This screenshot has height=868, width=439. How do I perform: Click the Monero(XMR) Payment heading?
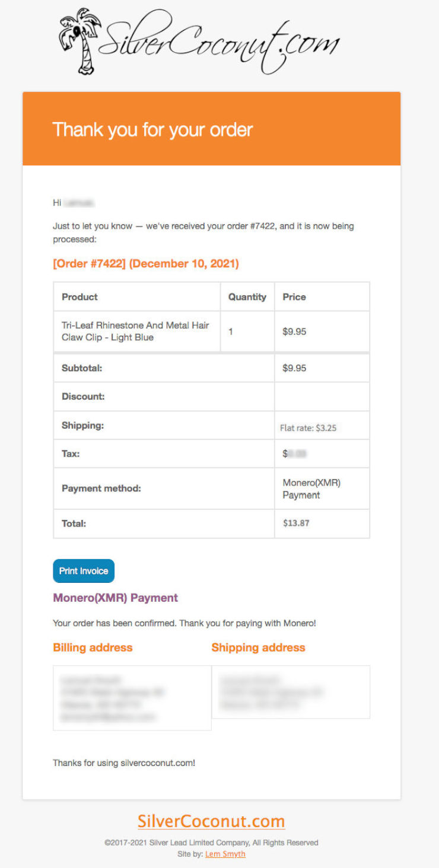[x=116, y=598]
